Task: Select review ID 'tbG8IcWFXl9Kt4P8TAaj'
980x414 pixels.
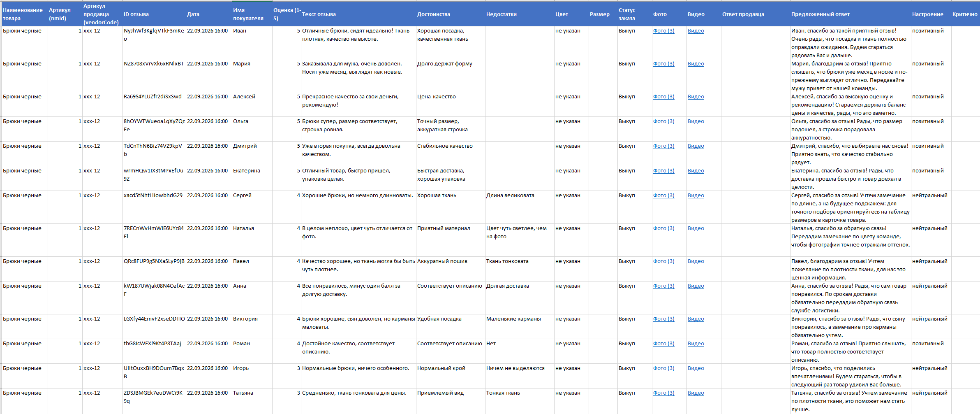Action: pyautogui.click(x=154, y=351)
